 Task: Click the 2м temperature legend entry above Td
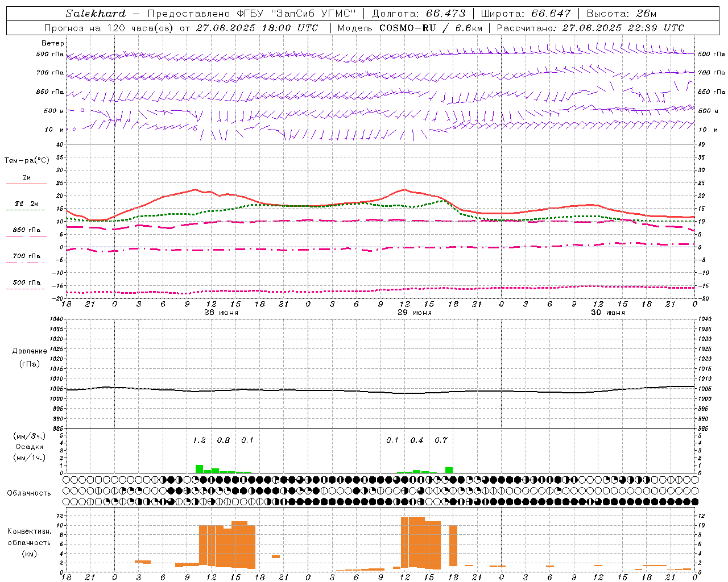pos(26,178)
